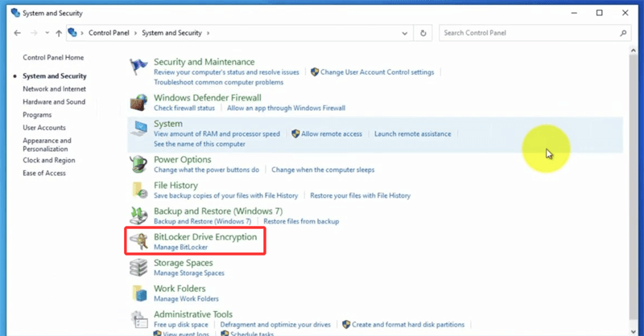The image size is (644, 336).
Task: Click Free up disk space link
Action: pyautogui.click(x=180, y=325)
